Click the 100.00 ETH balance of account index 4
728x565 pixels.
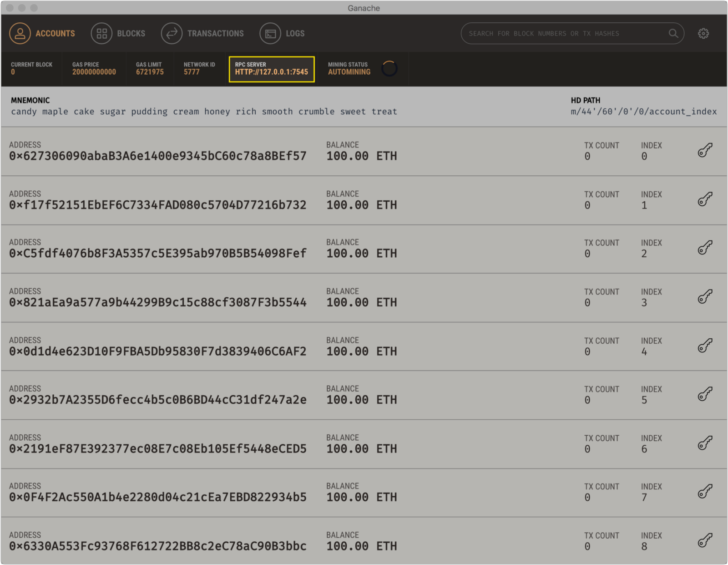click(362, 351)
